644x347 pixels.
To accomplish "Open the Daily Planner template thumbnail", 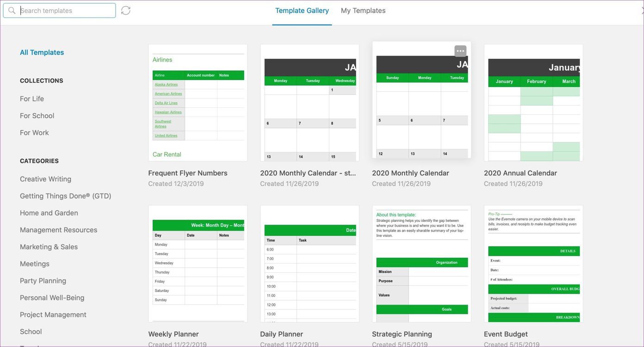I will 310,264.
